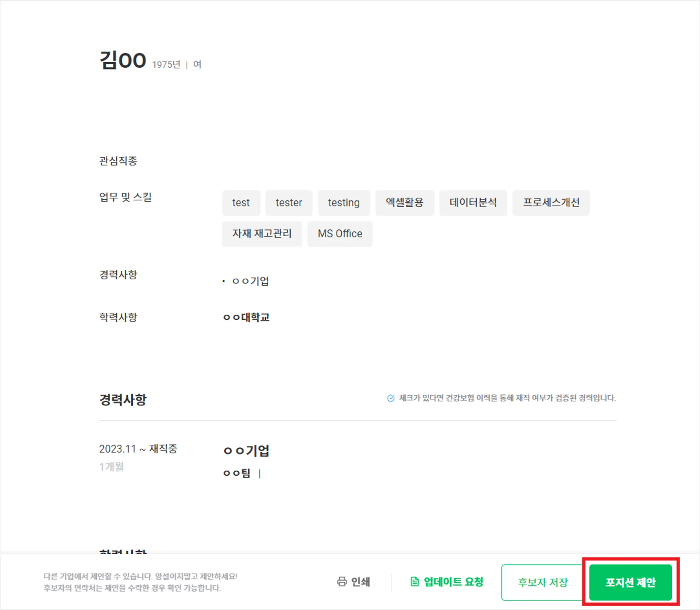
Task: Select the test skill tag
Action: (241, 203)
